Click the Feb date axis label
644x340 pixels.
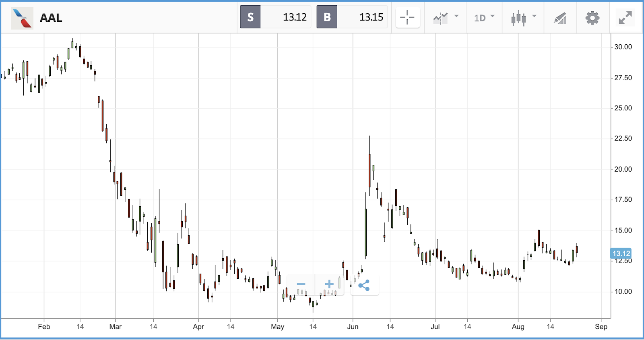(44, 327)
